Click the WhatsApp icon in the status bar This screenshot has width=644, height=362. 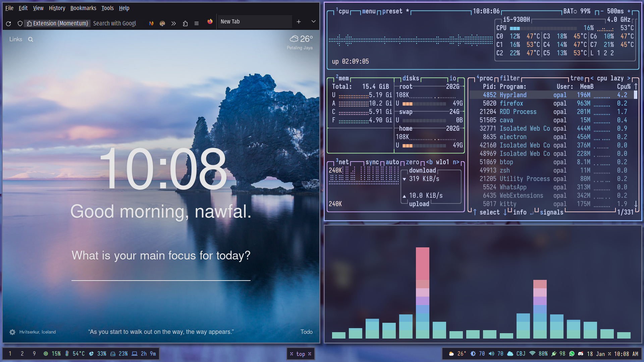coord(572,354)
